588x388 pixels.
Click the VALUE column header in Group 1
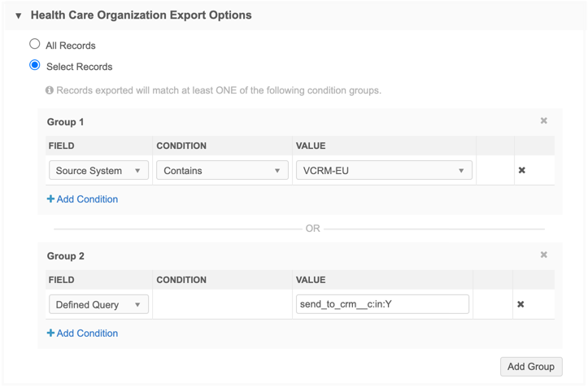[x=311, y=146]
